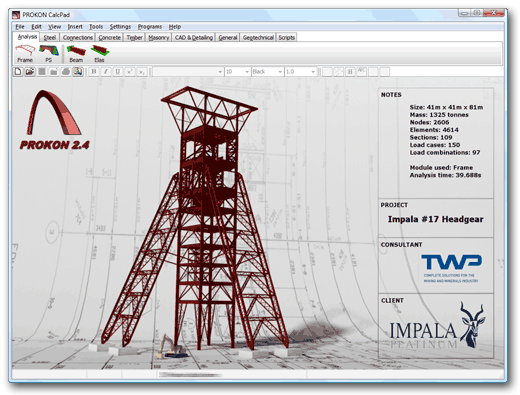Open the Beam analysis module
Viewport: 520px width, 395px height.
pyautogui.click(x=76, y=54)
